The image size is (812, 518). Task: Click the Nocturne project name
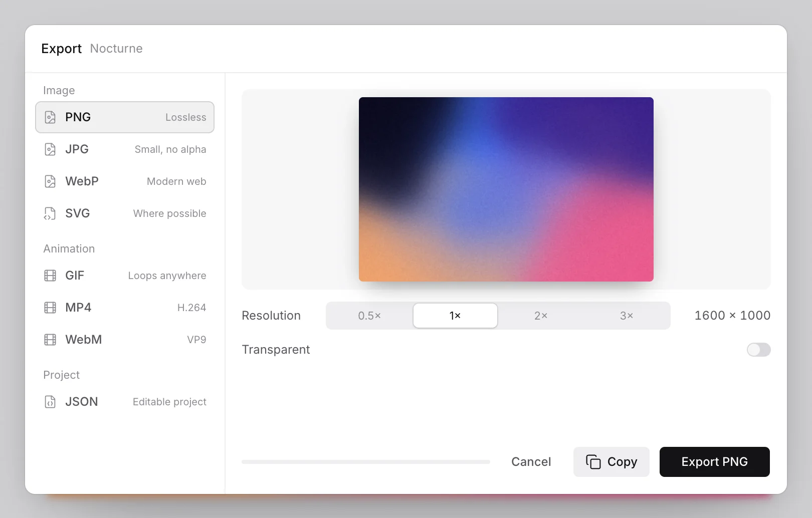click(116, 49)
